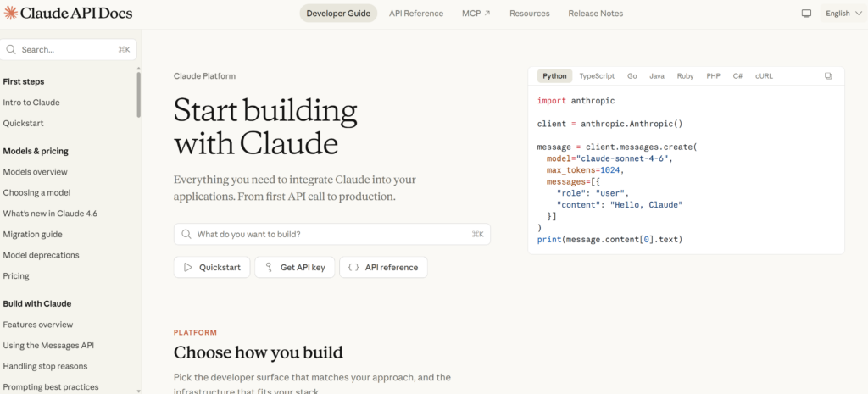Image resolution: width=868 pixels, height=394 pixels.
Task: Click the play icon on Quickstart button
Action: tap(187, 267)
